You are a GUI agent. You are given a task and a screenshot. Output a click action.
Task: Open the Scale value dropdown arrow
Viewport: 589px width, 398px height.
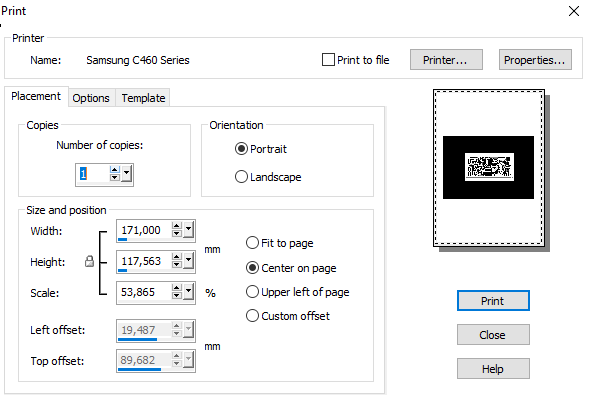click(188, 291)
